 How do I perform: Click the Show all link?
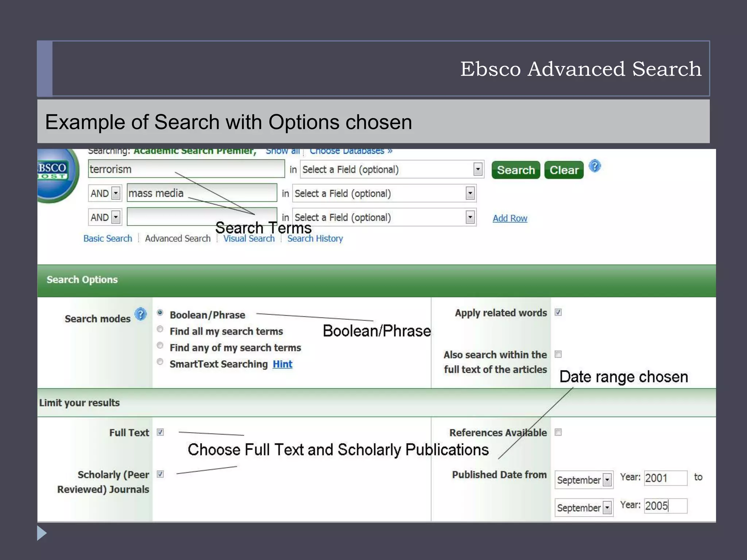283,152
